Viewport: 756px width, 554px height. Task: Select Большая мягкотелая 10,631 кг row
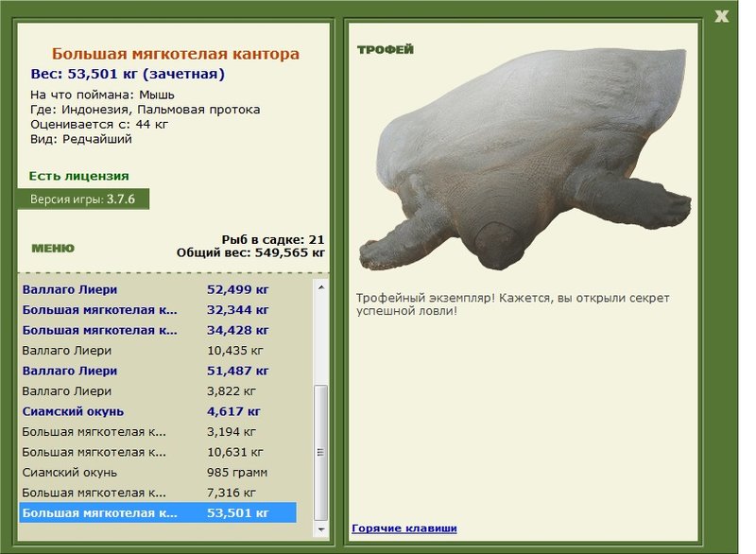pyautogui.click(x=158, y=452)
